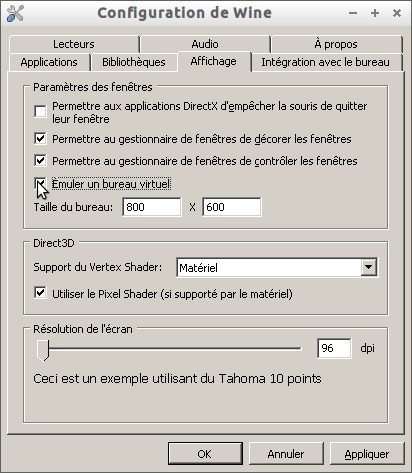
Task: Uncheck window manager control windows option
Action: tap(40, 160)
